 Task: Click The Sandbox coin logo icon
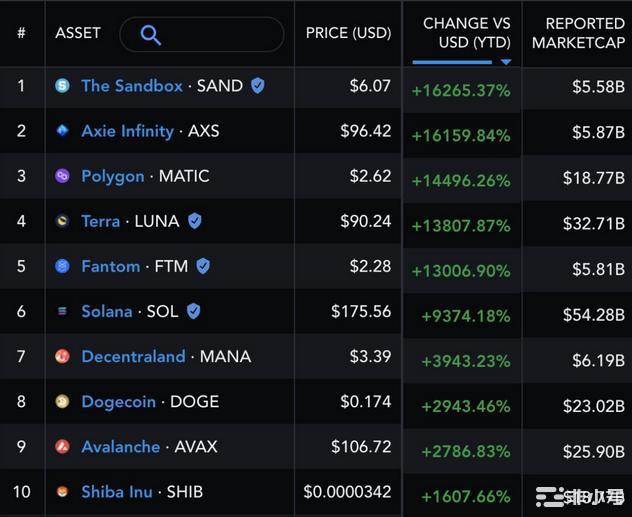(62, 86)
